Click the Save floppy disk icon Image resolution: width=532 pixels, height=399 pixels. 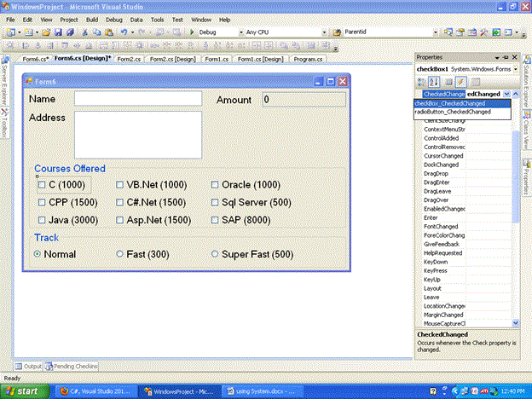pyautogui.click(x=58, y=32)
